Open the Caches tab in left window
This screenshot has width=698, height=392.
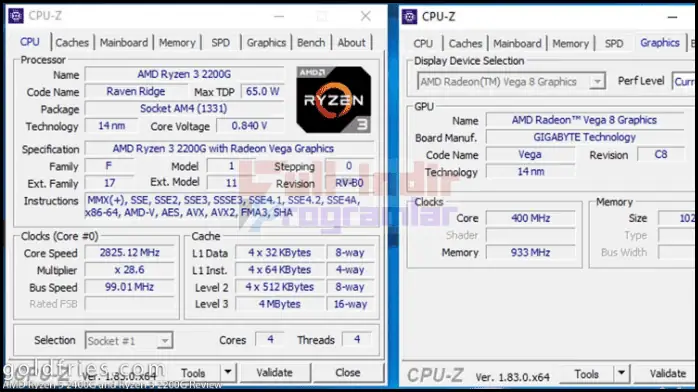pyautogui.click(x=72, y=43)
